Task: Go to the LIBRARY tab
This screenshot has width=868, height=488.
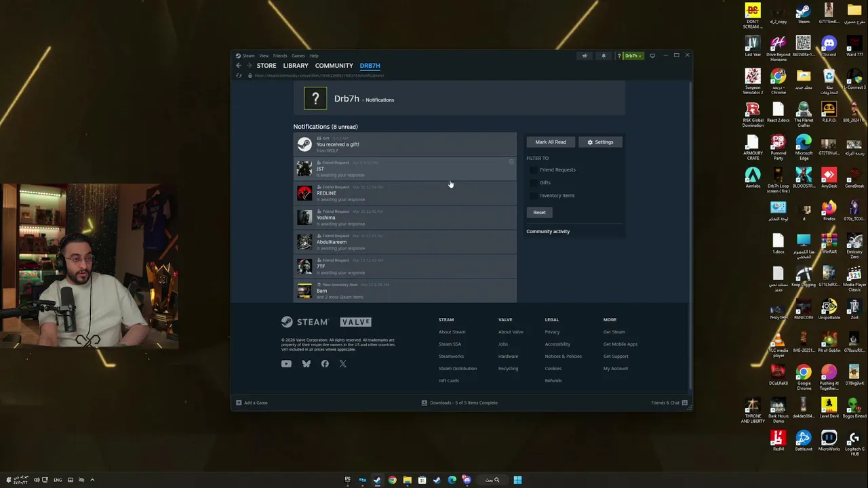Action: (296, 66)
